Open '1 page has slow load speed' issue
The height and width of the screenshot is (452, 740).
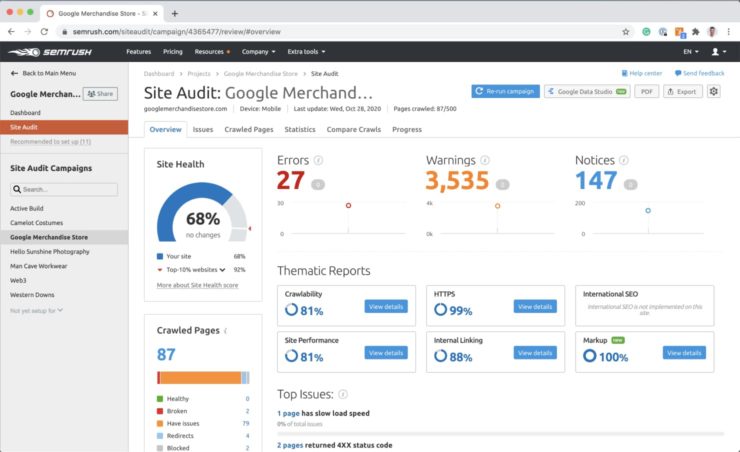point(323,413)
